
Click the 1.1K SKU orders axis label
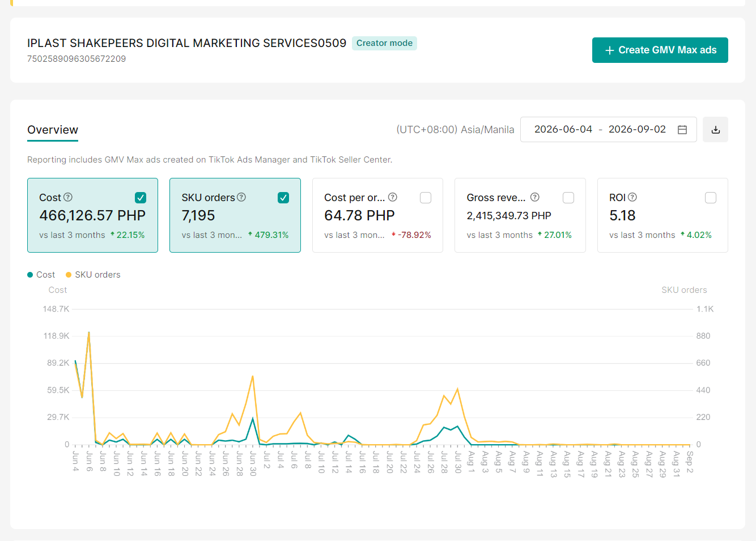(705, 309)
